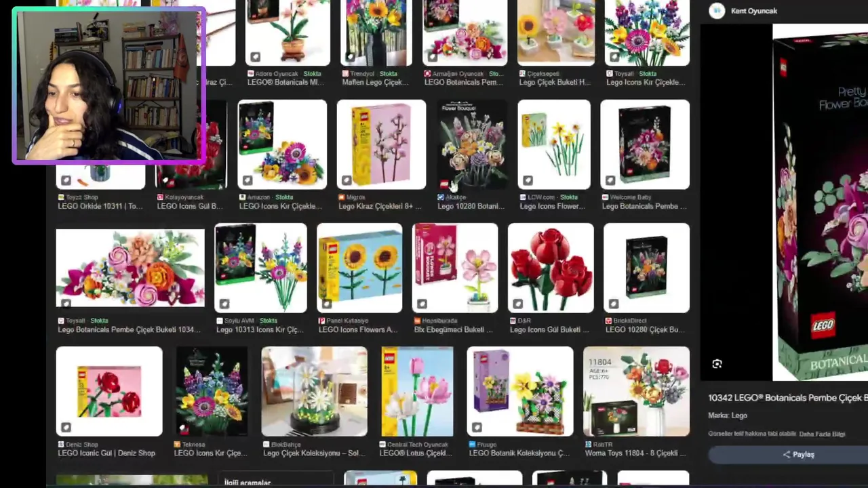Click the 'Marka: Lego' text

pyautogui.click(x=728, y=415)
